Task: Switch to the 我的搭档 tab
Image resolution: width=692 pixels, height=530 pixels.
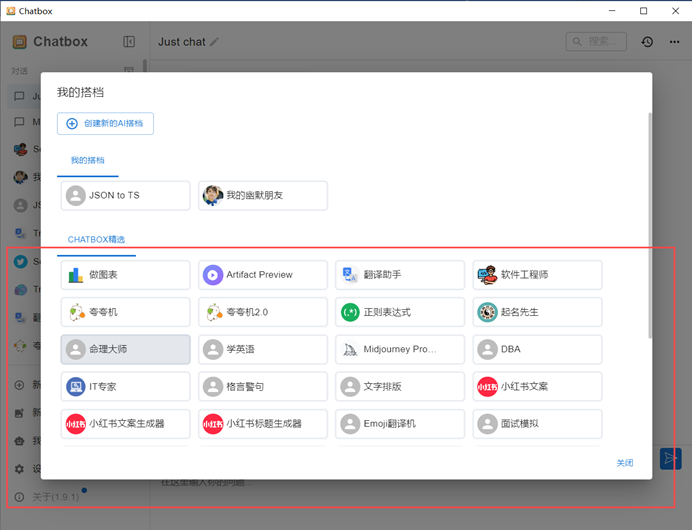Action: pyautogui.click(x=88, y=160)
